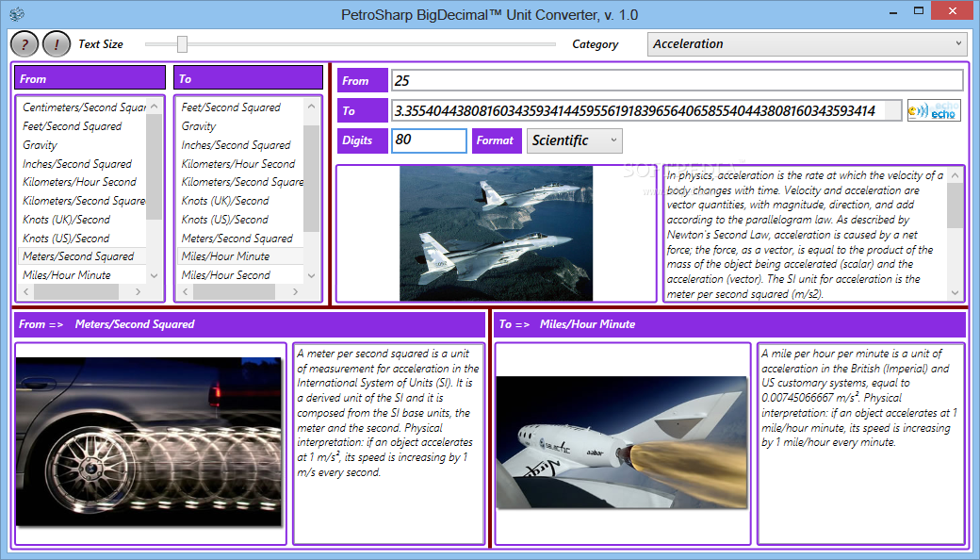Screen dimensions: 980x560
Task: Select Kilometers/Hour Second in To list
Action: point(241,164)
